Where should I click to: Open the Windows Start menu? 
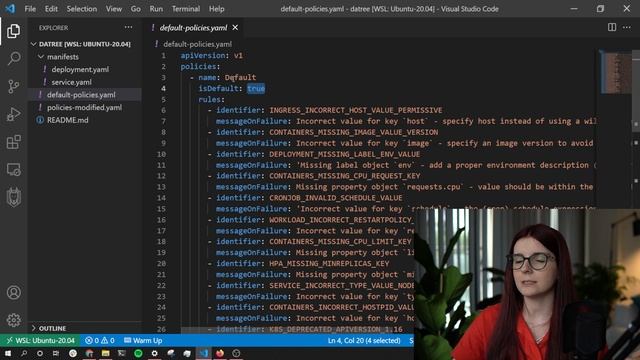click(x=8, y=353)
